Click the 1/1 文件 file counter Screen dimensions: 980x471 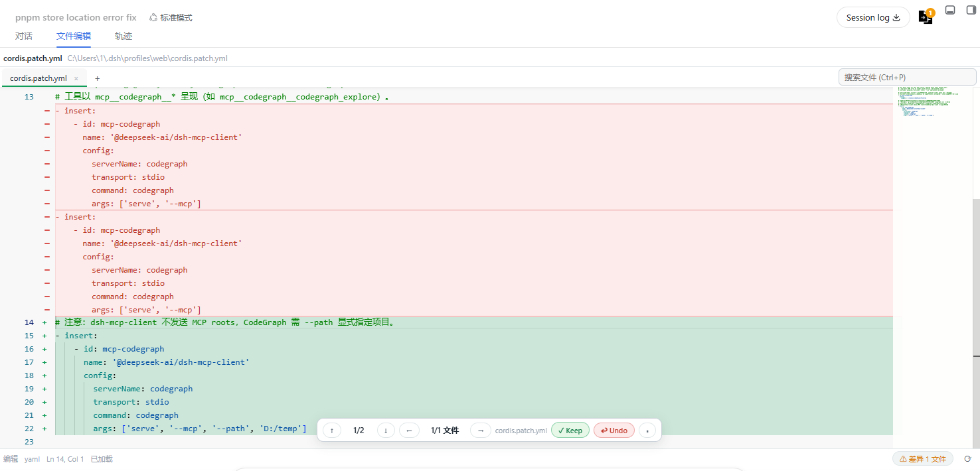point(444,430)
